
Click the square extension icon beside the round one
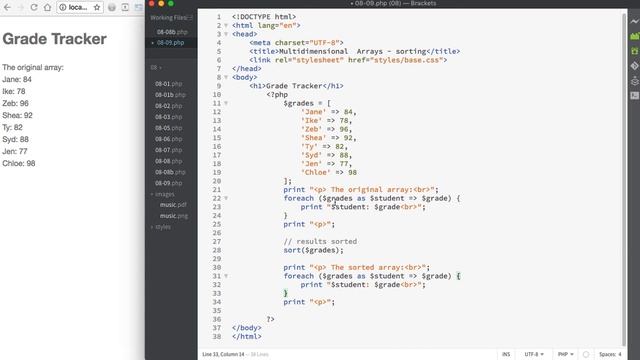pos(125,7)
